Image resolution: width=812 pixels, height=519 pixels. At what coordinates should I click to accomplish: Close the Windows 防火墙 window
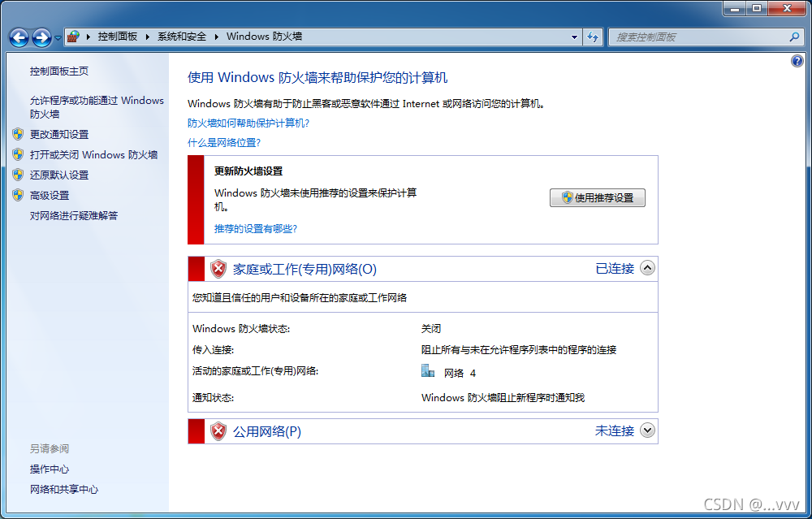tap(787, 8)
